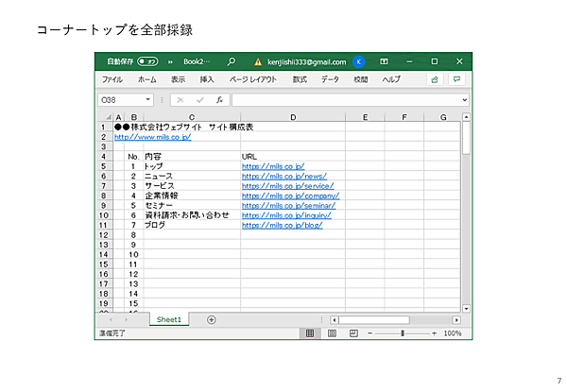Click the Insert Function fx icon
The height and width of the screenshot is (392, 567).
click(x=219, y=100)
